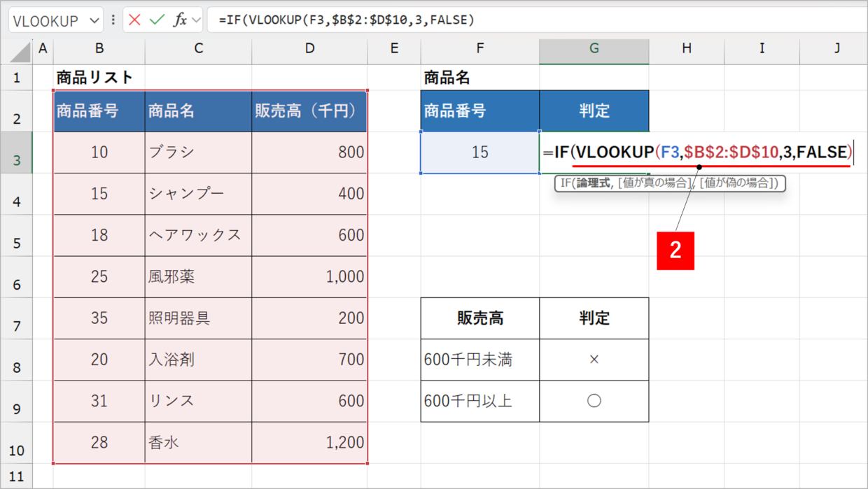
Task: Click the 商品名 label in cell F1
Action: coord(480,78)
